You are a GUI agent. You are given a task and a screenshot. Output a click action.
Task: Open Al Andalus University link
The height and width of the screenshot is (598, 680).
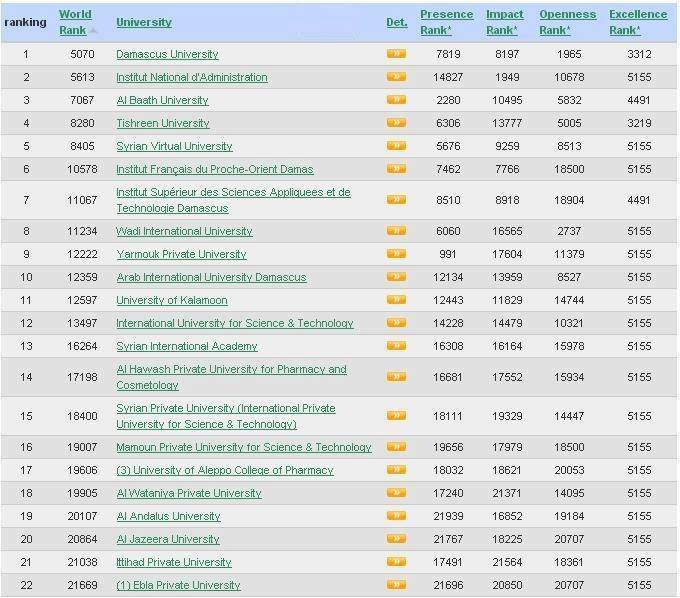point(168,516)
